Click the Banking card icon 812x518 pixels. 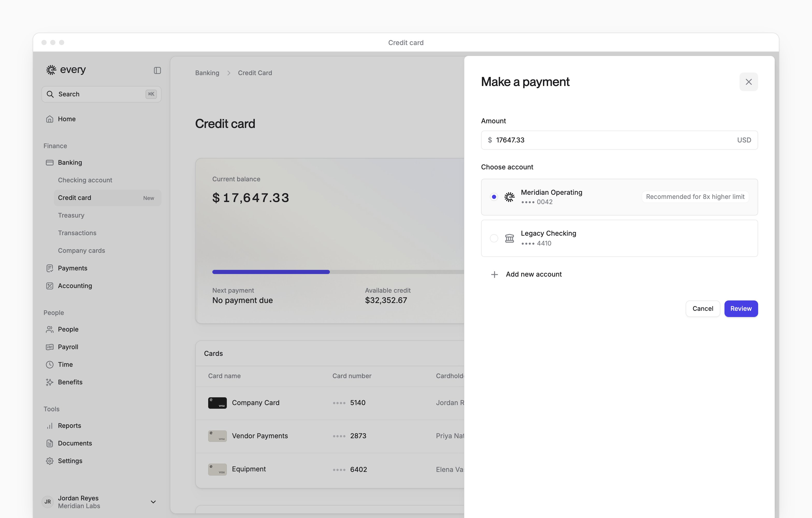[x=49, y=163]
